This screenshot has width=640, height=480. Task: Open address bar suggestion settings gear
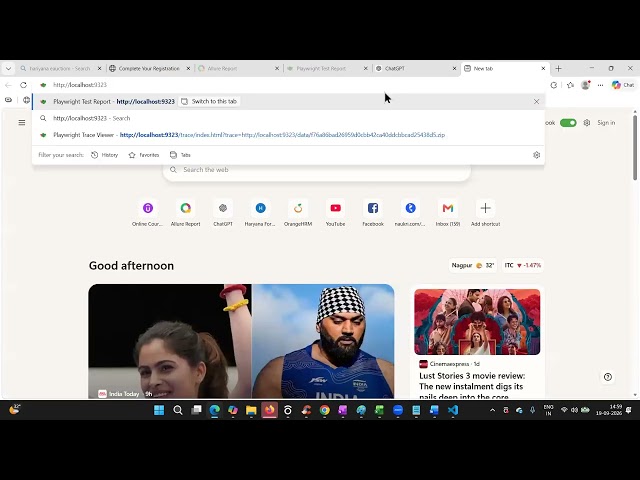[x=536, y=155]
